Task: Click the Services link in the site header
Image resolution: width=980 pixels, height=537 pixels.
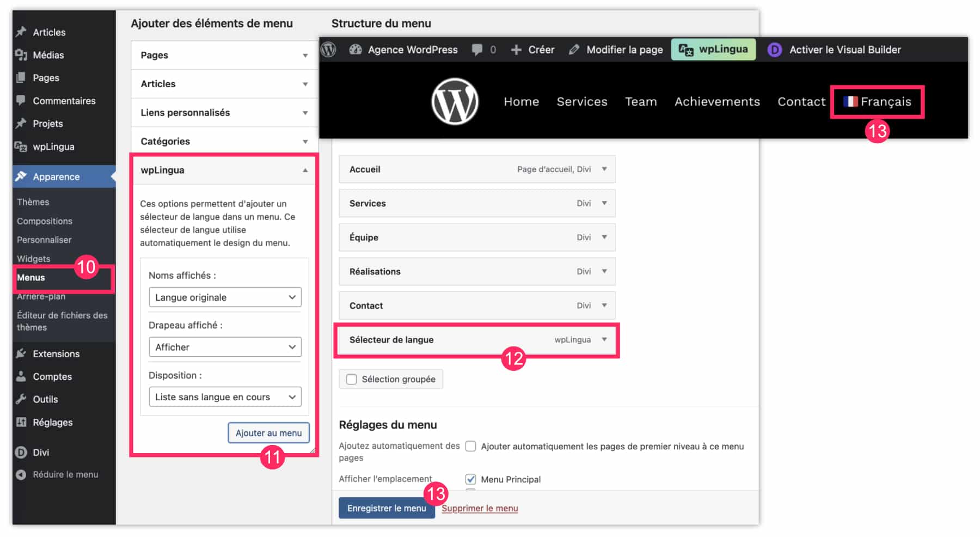Action: (x=582, y=102)
